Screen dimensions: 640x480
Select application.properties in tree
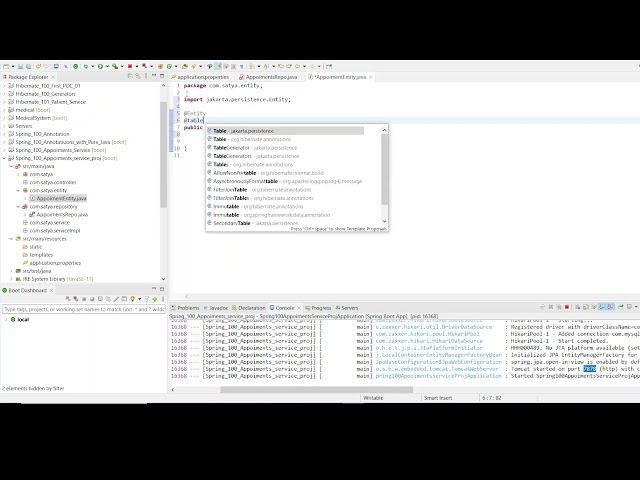pos(55,263)
